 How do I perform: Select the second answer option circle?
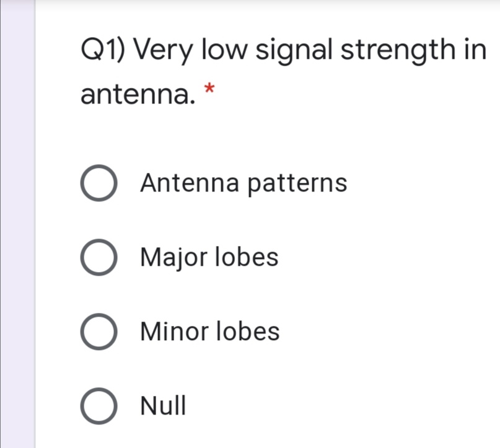coord(99,258)
